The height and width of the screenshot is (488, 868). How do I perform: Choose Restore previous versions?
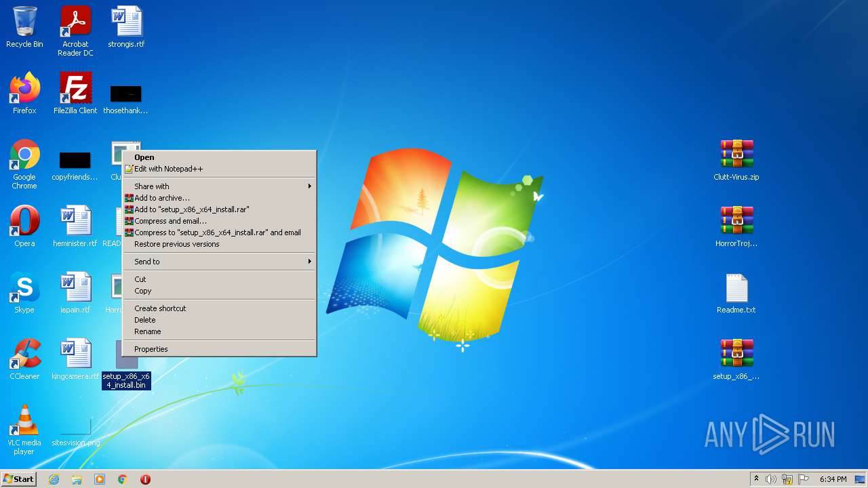click(x=219, y=244)
